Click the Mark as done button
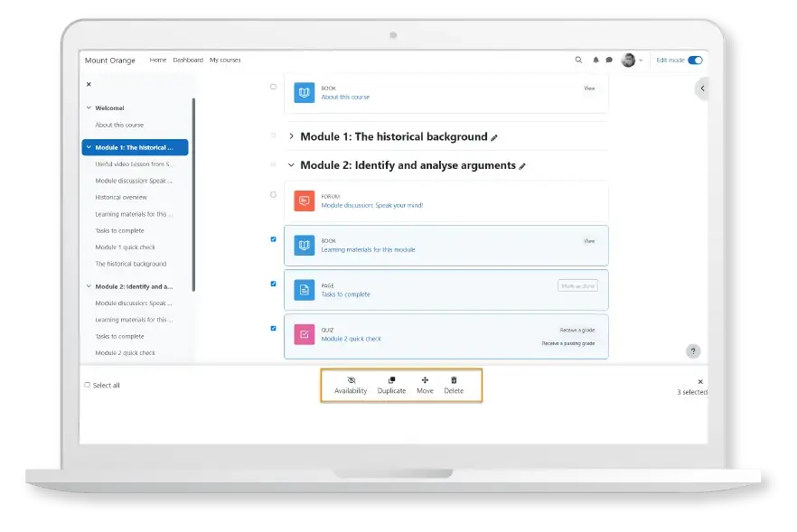Image resolution: width=797 pixels, height=532 pixels. [578, 286]
